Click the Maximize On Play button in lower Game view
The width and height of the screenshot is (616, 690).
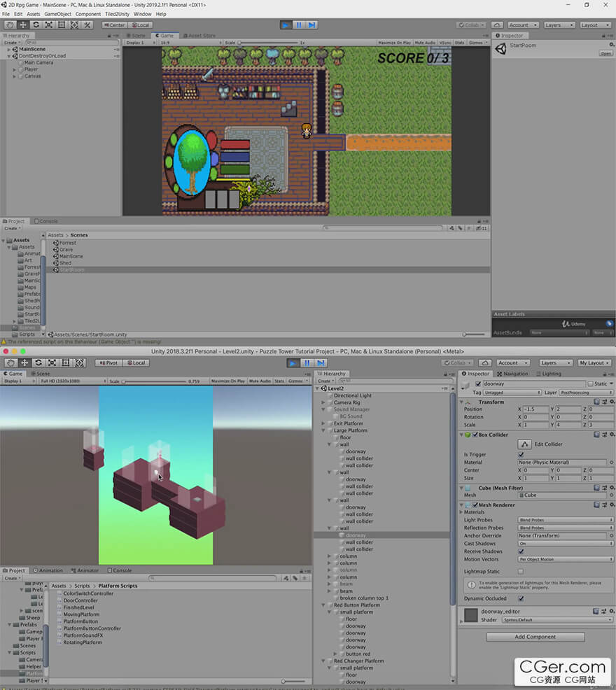tap(227, 381)
